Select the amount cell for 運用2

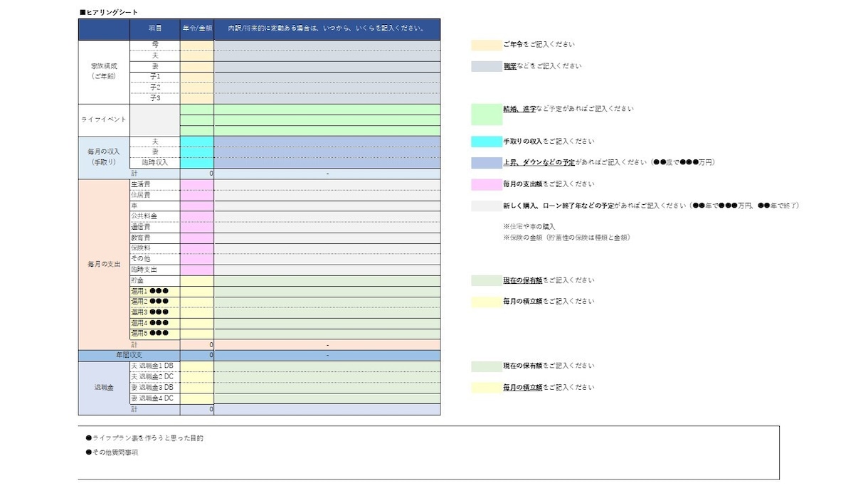197,302
